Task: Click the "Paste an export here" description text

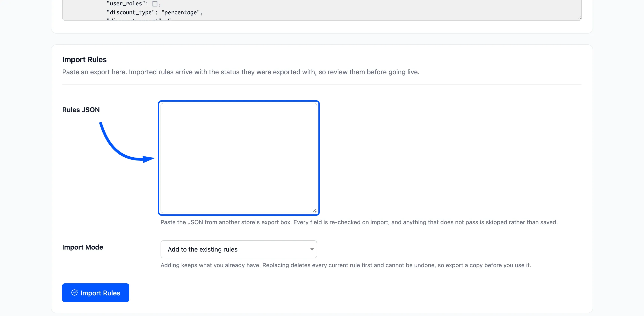Action: coord(241,72)
